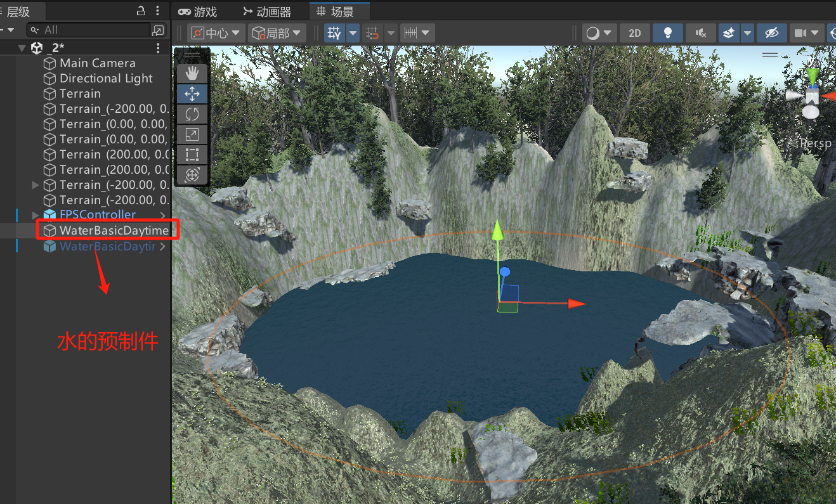Viewport: 836px width, 504px height.
Task: Switch to the 动画器 tab
Action: click(x=268, y=11)
